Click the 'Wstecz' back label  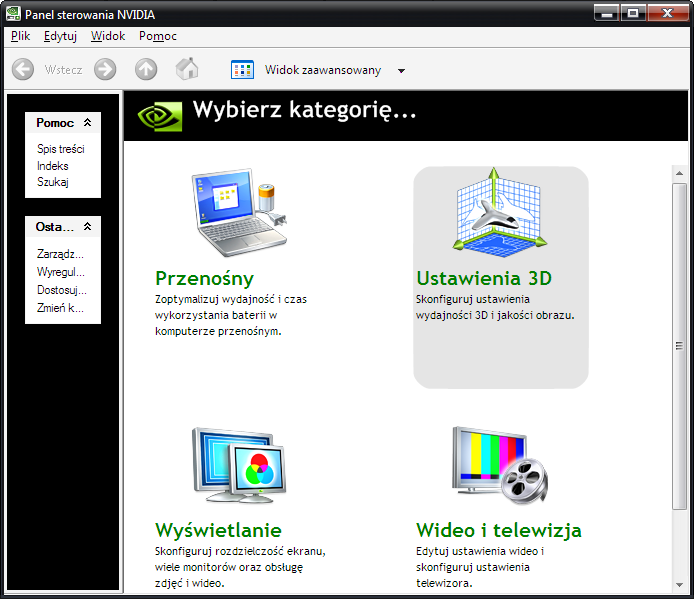(63, 70)
